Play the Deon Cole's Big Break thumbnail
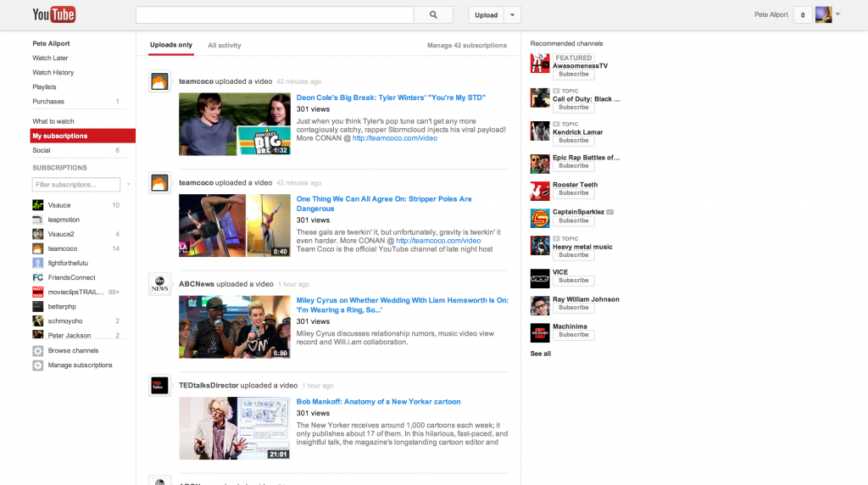This screenshot has height=485, width=868. pyautogui.click(x=235, y=124)
